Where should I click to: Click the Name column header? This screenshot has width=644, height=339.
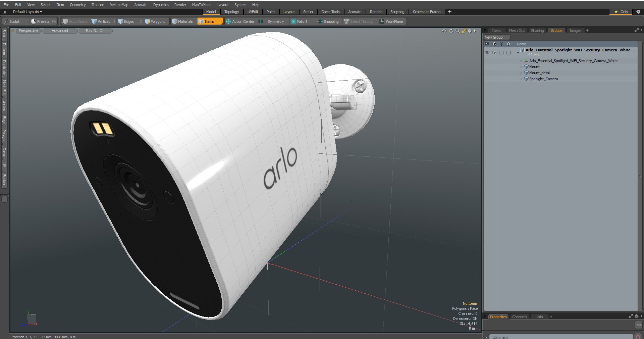(x=521, y=44)
